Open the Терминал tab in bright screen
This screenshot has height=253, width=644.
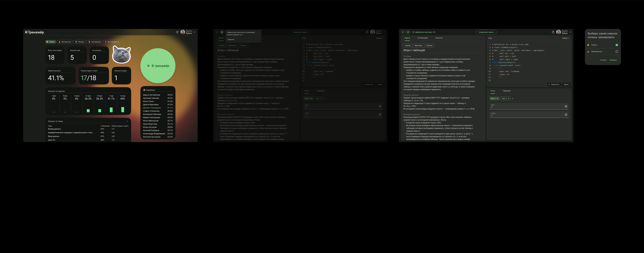coord(507,91)
